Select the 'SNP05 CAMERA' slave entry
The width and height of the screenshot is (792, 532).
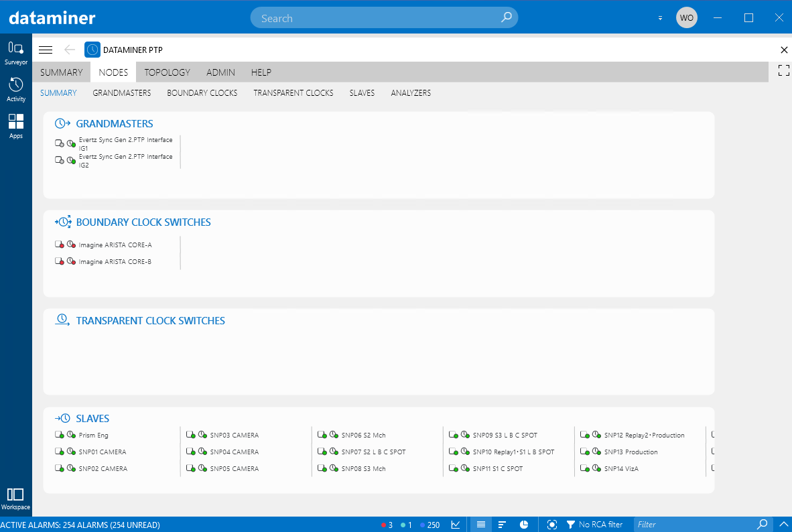tap(235, 468)
